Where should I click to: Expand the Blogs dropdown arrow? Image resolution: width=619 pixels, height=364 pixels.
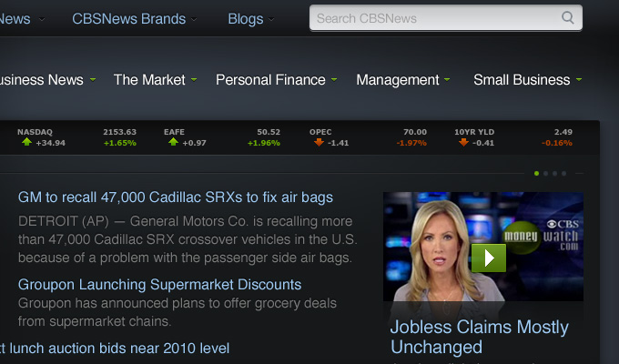point(271,19)
